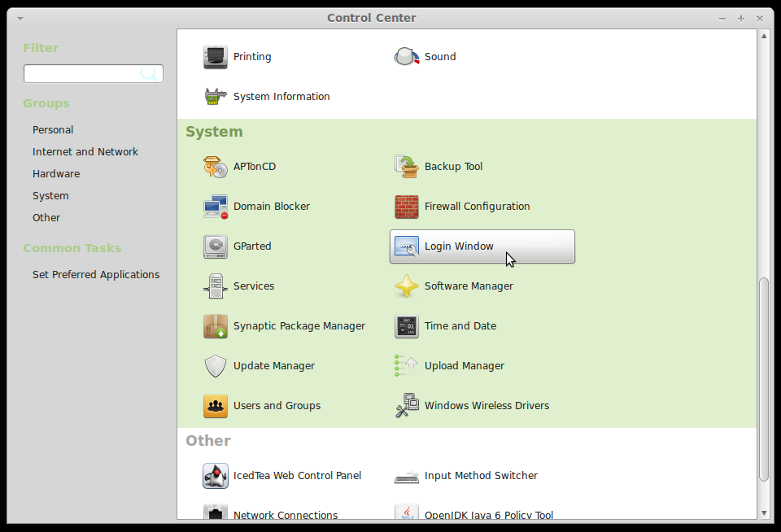This screenshot has height=532, width=781.
Task: Select the Internet and Network group
Action: tap(85, 151)
